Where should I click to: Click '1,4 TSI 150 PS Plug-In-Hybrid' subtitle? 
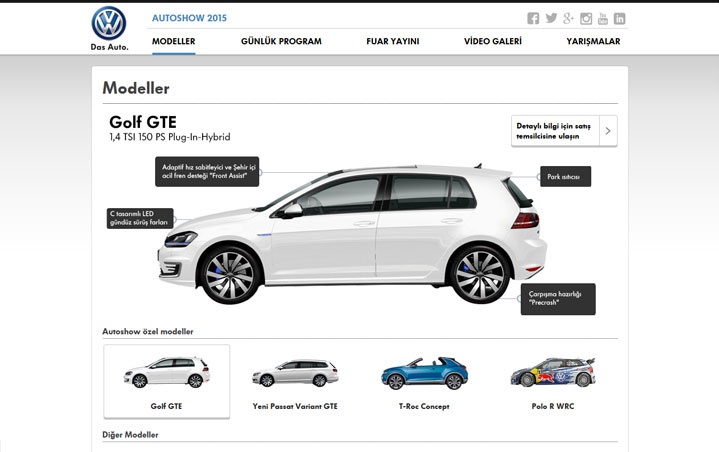point(170,137)
